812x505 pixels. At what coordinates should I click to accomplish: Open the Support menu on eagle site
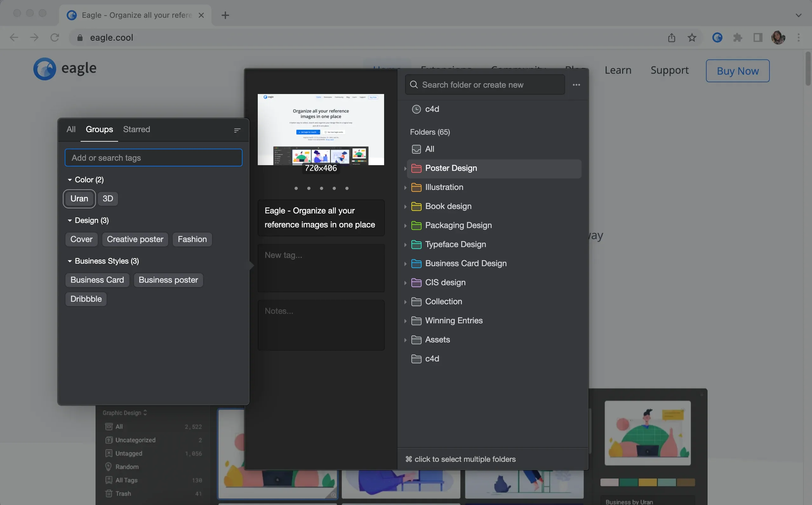click(669, 70)
